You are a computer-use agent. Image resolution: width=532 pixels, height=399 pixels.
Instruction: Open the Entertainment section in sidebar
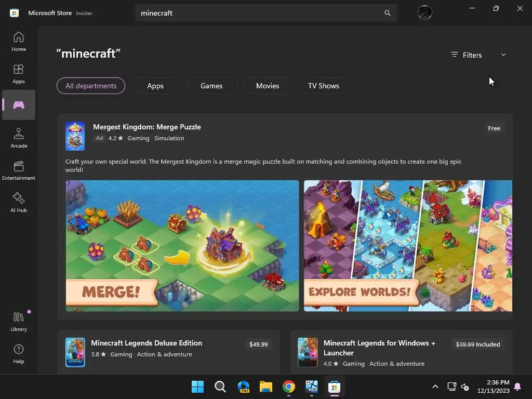click(x=18, y=170)
